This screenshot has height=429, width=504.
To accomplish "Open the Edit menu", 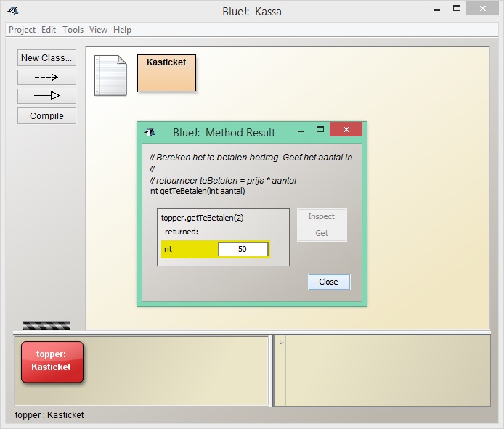I will pyautogui.click(x=49, y=30).
